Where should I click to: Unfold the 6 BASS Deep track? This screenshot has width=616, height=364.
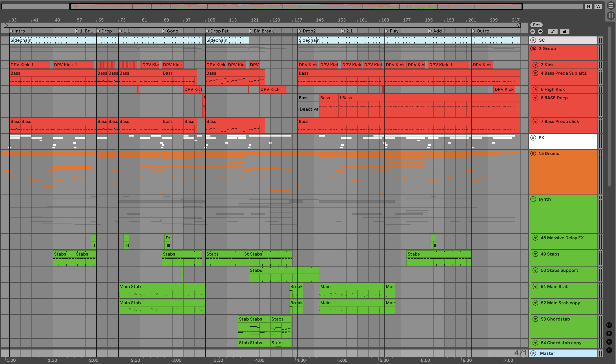pyautogui.click(x=535, y=98)
